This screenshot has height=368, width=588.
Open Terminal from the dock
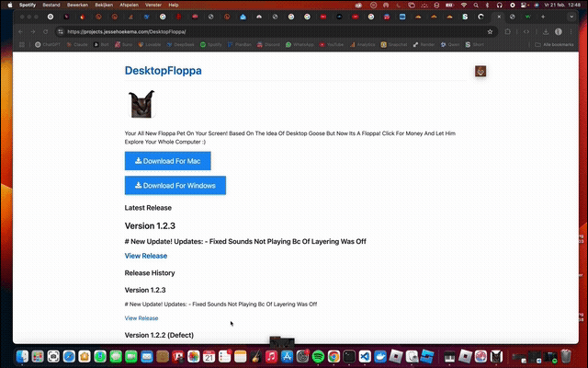[349, 356]
